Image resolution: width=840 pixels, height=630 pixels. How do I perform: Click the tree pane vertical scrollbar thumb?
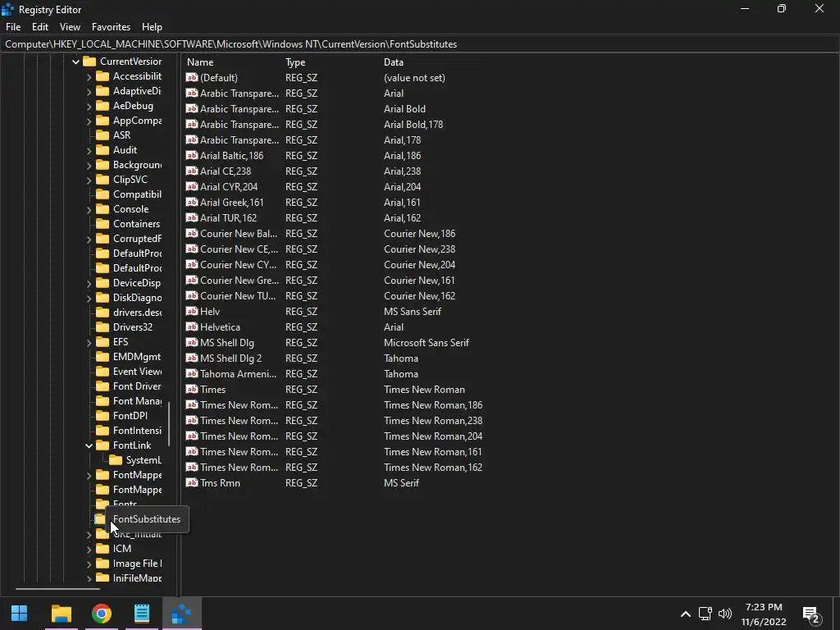[169, 424]
